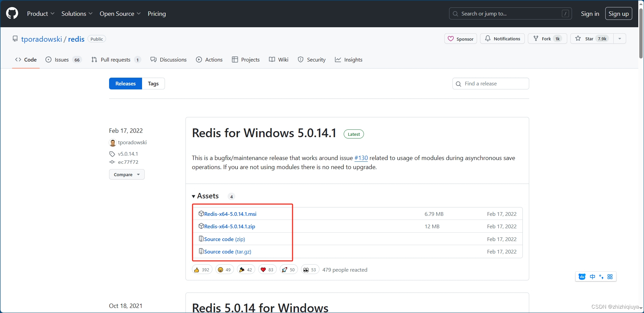Click the Sponsor heart button

[461, 39]
